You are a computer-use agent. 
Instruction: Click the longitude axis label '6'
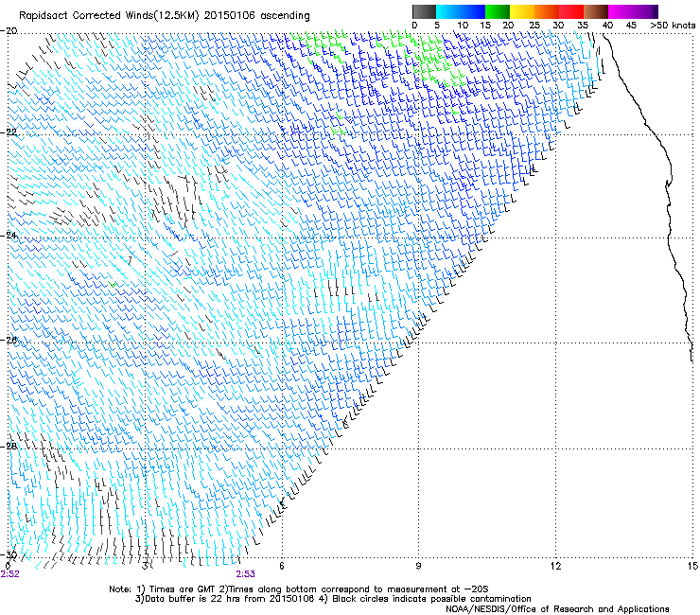pos(282,566)
